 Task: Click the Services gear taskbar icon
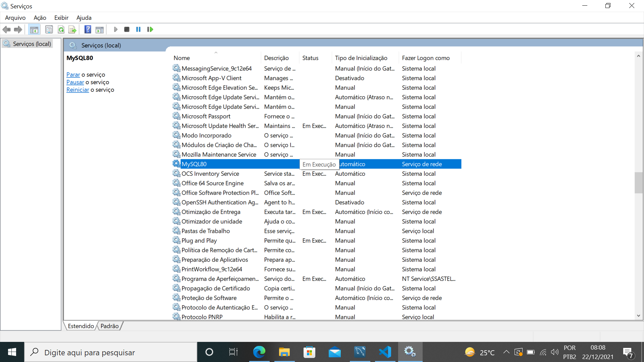[x=410, y=352]
